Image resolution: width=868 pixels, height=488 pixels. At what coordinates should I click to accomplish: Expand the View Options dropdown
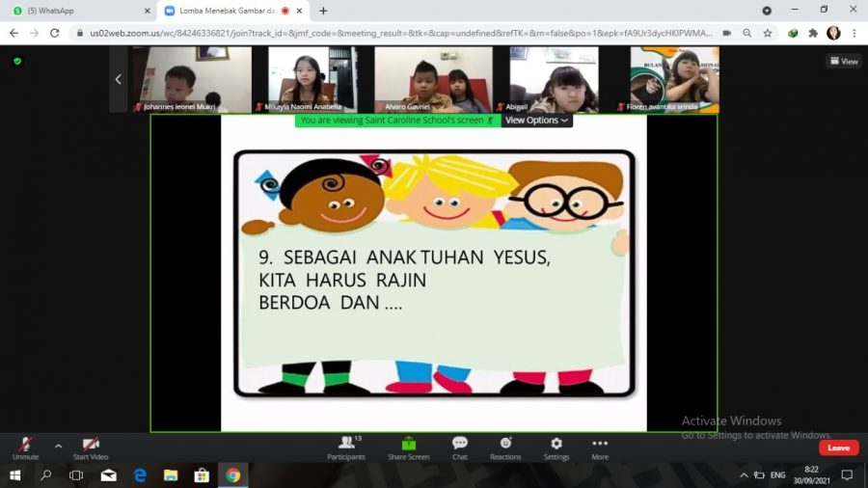pos(537,121)
